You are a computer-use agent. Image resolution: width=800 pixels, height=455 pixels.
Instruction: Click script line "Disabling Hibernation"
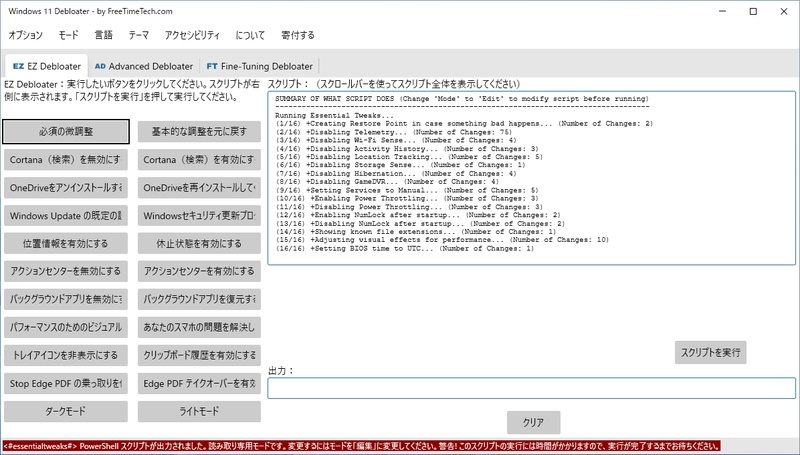click(x=396, y=173)
